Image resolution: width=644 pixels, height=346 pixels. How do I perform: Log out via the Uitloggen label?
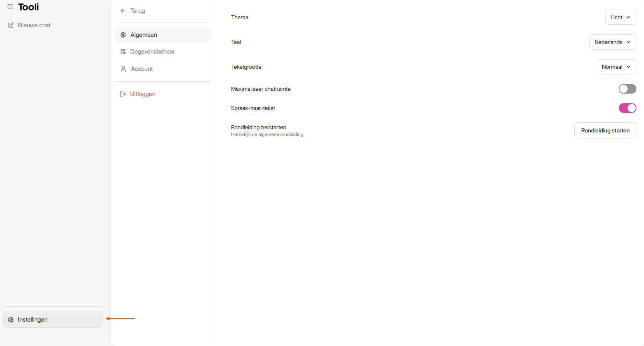143,94
